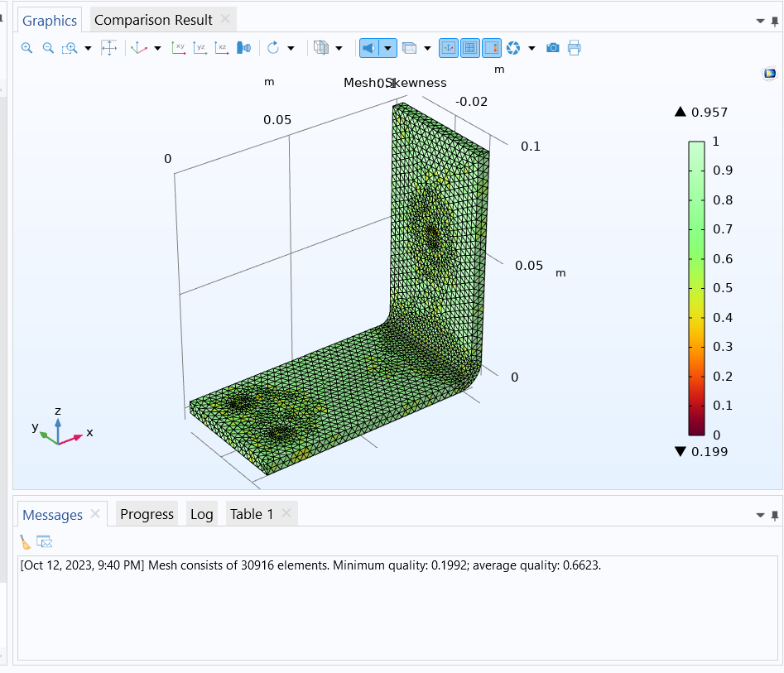
Task: Print the graphics using the printer icon
Action: 574,48
